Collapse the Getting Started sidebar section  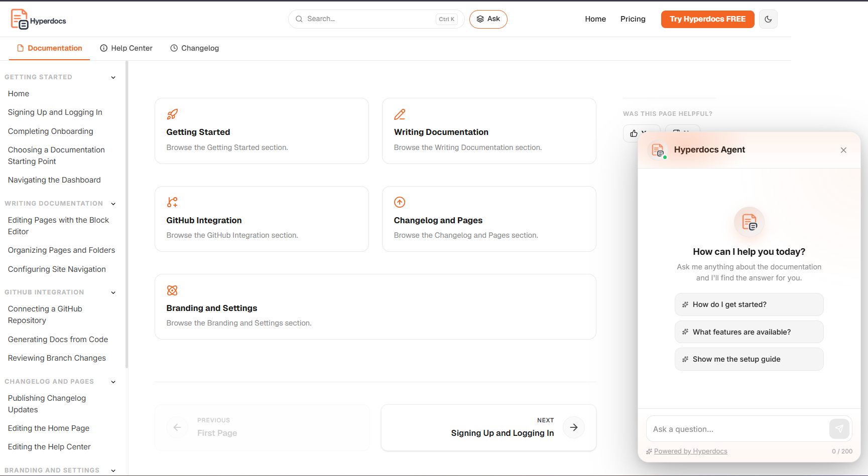tap(113, 77)
